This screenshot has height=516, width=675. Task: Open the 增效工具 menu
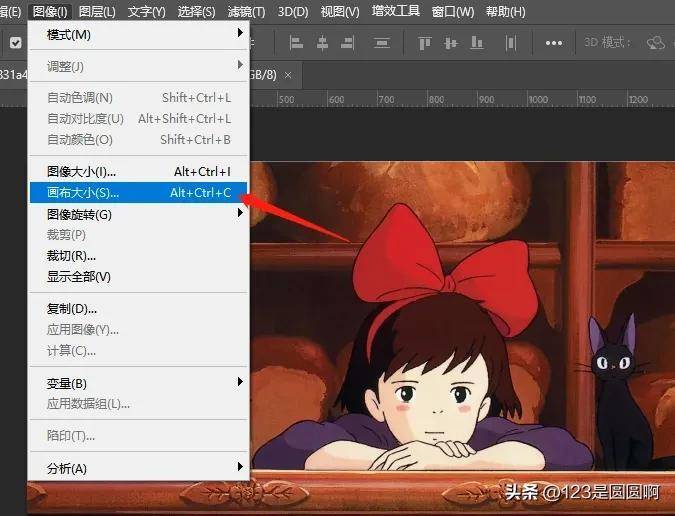[x=396, y=11]
